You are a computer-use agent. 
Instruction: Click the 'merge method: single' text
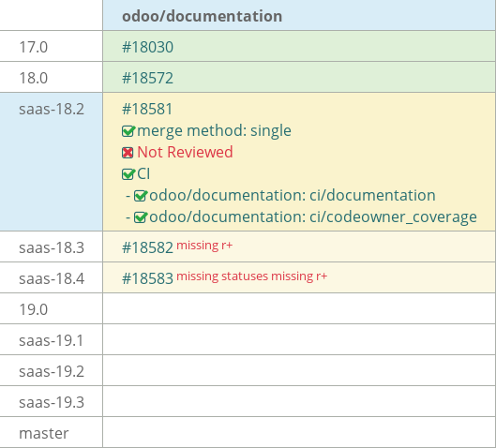[214, 131]
